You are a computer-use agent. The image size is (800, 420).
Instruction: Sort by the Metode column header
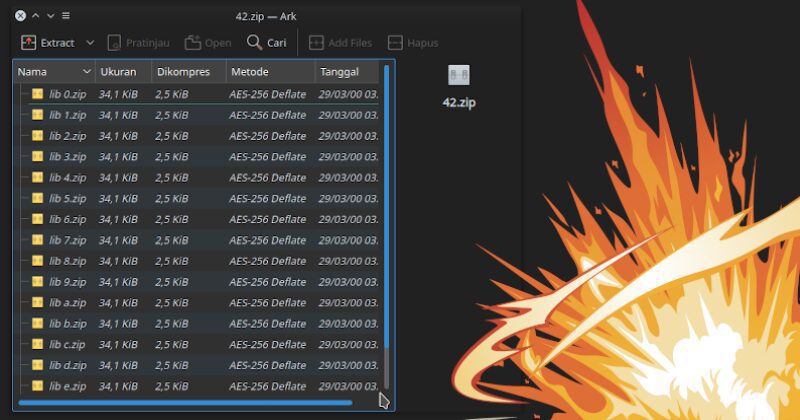click(270, 72)
